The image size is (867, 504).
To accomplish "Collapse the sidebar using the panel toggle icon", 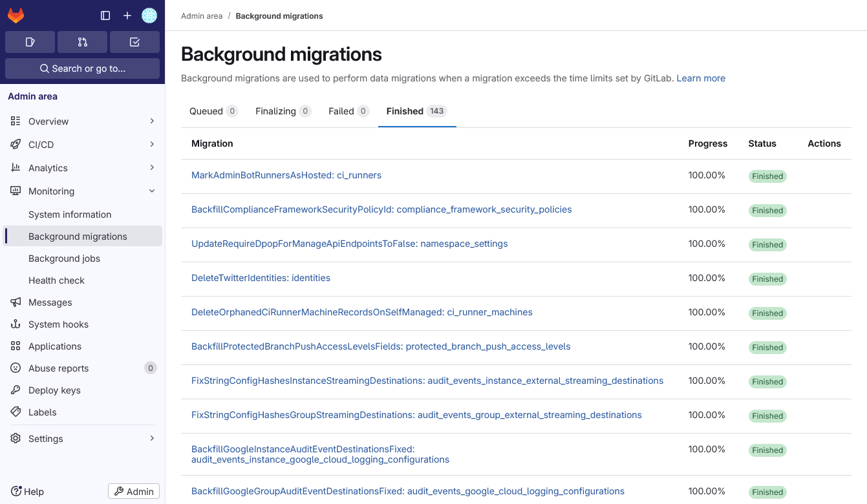I will pos(105,15).
